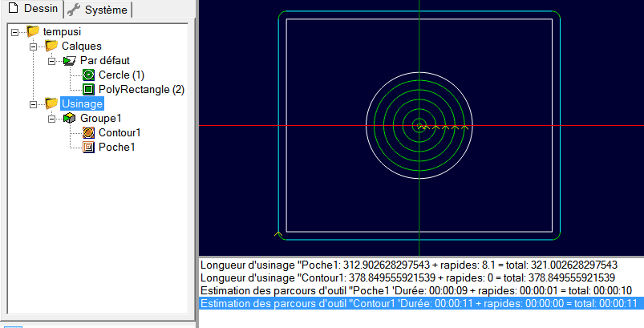Click the PolyRectangle (2) square icon
Viewport: 644px width, 328px height.
click(88, 89)
